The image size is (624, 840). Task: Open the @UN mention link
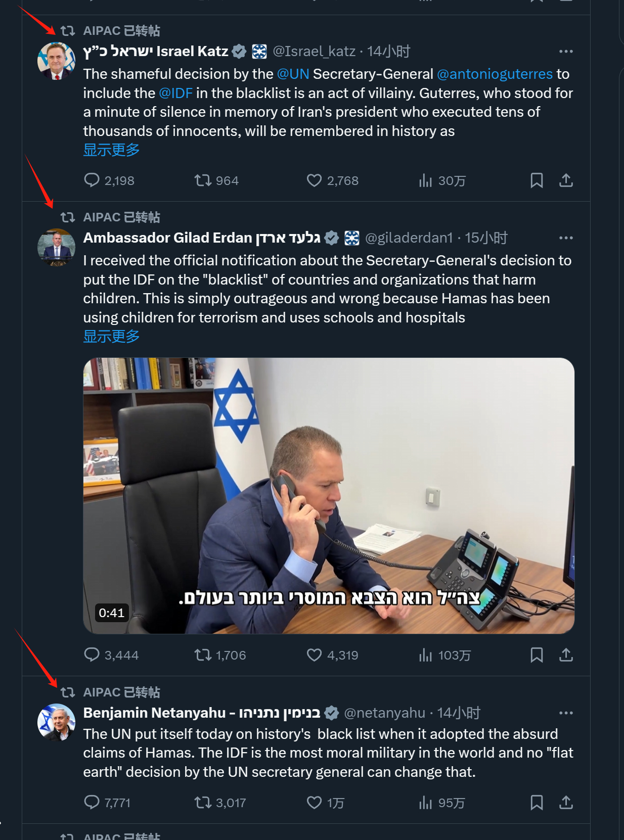(x=293, y=74)
